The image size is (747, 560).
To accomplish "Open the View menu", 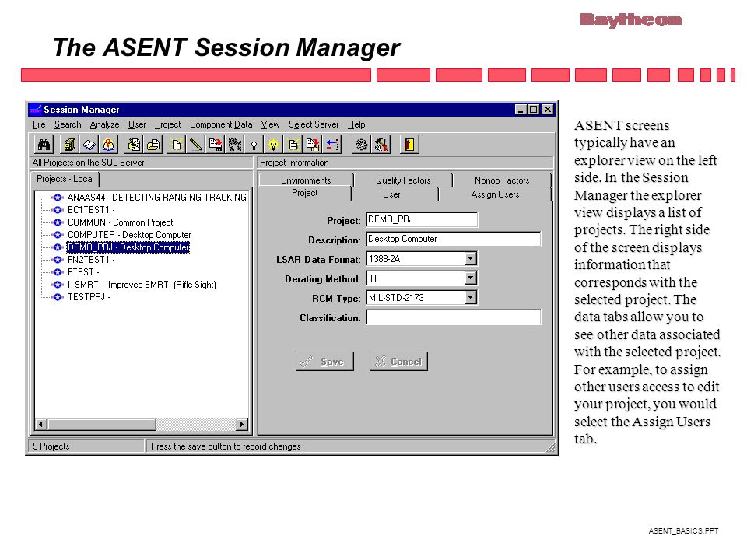I will [x=270, y=124].
